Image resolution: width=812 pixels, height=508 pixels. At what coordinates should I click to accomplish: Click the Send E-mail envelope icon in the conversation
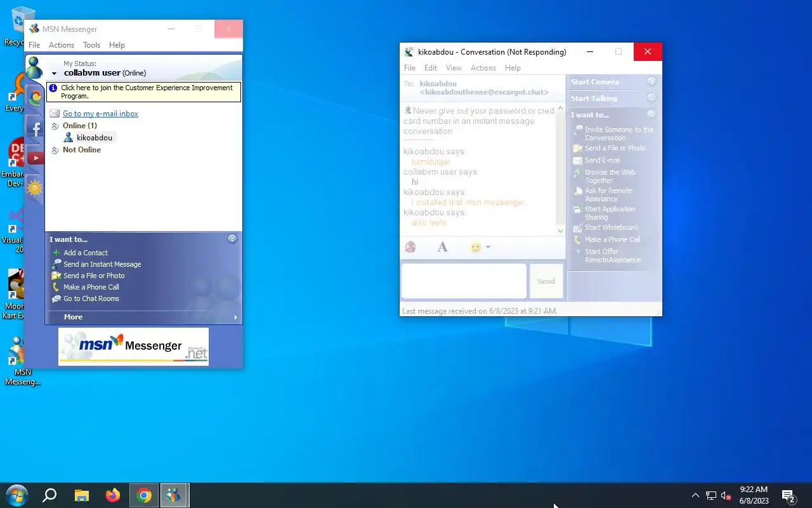[x=577, y=161]
